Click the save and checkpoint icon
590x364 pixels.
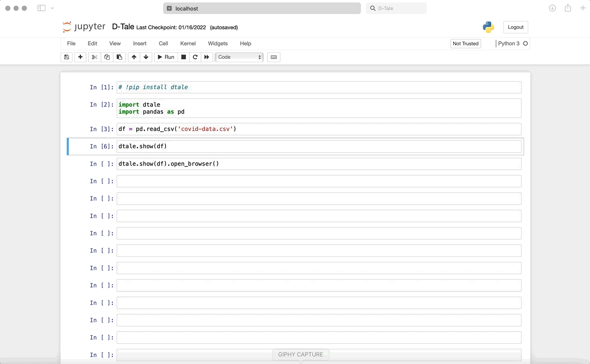(66, 57)
